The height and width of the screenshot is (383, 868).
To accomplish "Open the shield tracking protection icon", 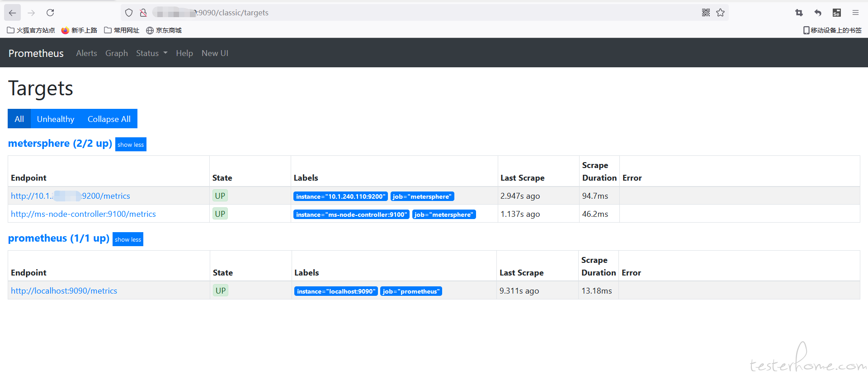I will (129, 13).
